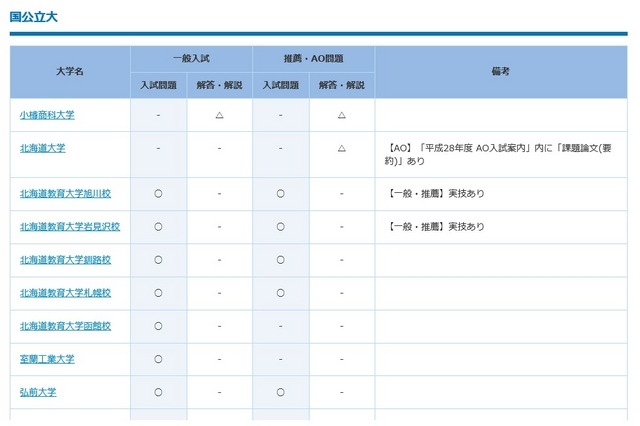Open the 弘前大学 link
Viewport: 640px width, 426px height.
(38, 392)
